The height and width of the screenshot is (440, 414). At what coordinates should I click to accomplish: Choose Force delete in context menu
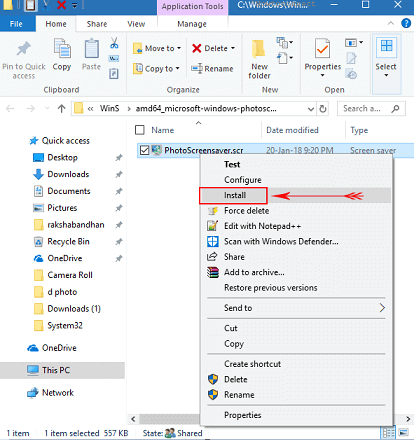[246, 211]
